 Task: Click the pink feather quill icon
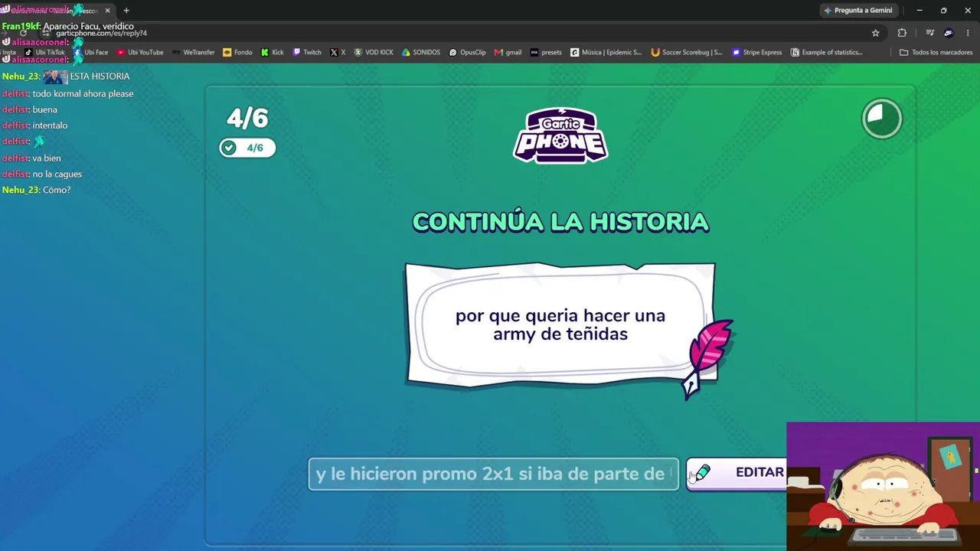[x=707, y=358]
